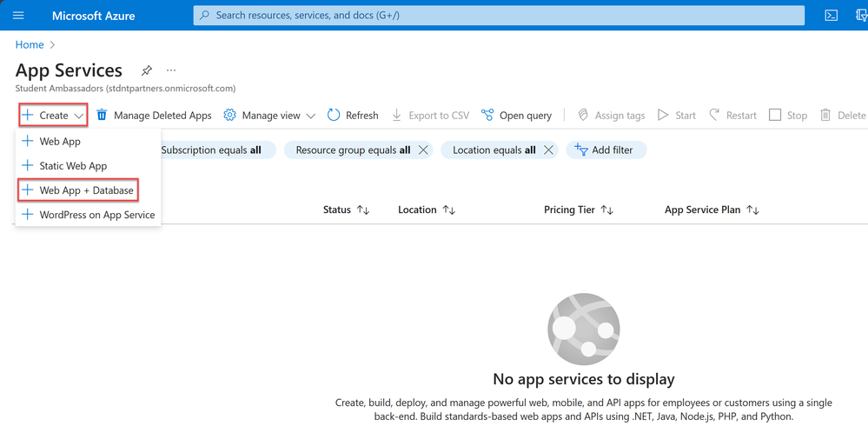
Task: Focus the search resources input field
Action: pyautogui.click(x=498, y=16)
